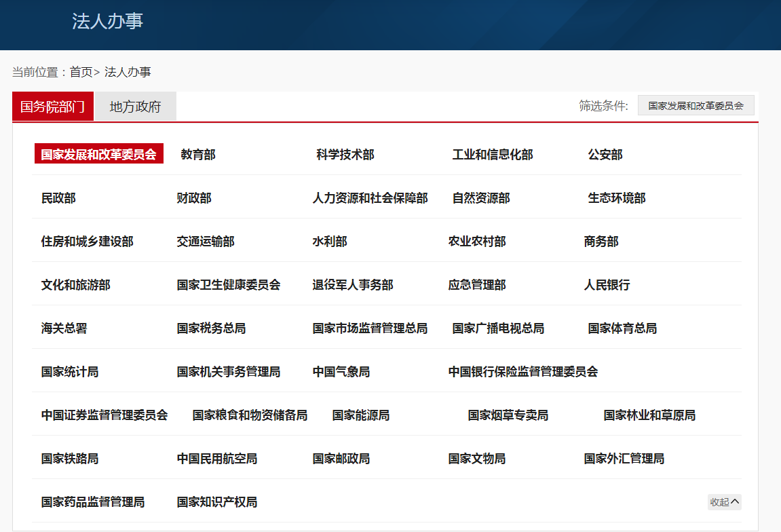
Task: Open 水利部 department
Action: (330, 242)
